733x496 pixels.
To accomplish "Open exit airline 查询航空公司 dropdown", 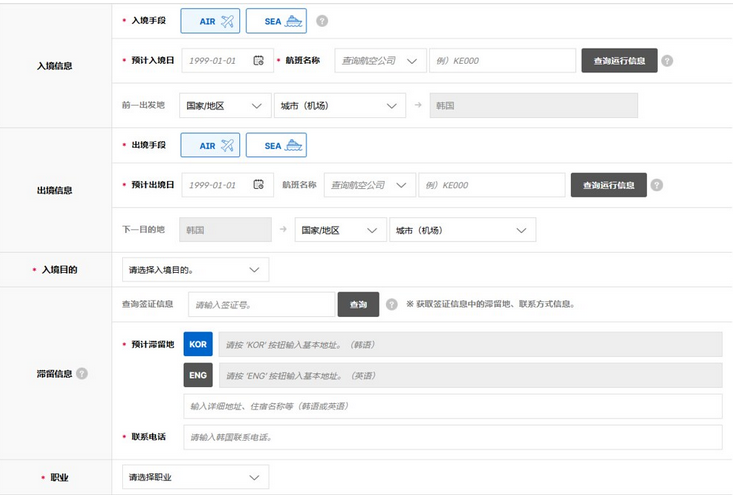I will click(x=370, y=185).
